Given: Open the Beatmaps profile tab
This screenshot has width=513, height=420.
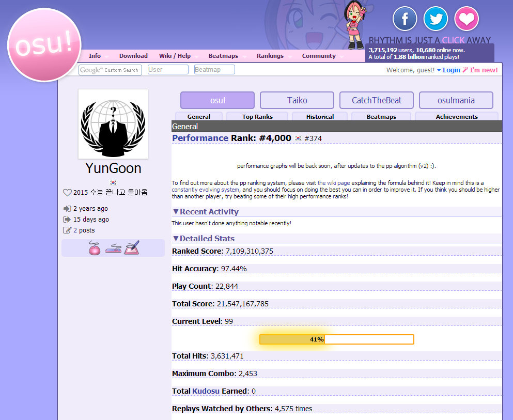Looking at the screenshot, I should (381, 116).
